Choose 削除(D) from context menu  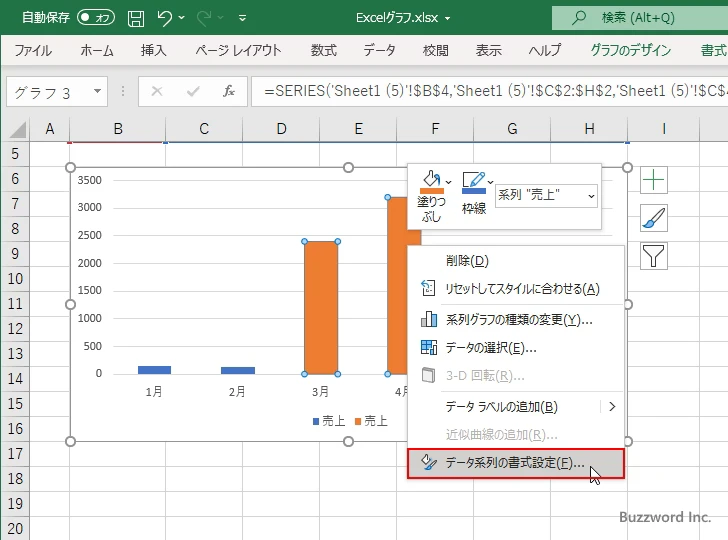coord(515,261)
